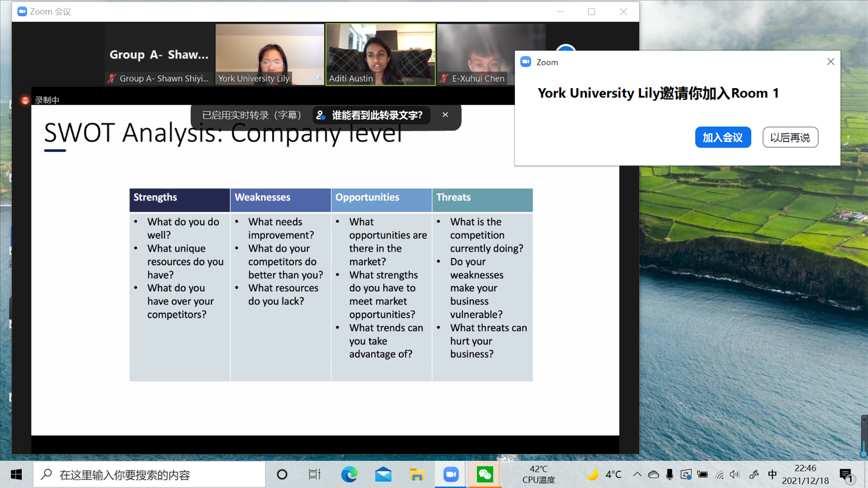Select the Aditi Austin video thumbnail

point(381,55)
